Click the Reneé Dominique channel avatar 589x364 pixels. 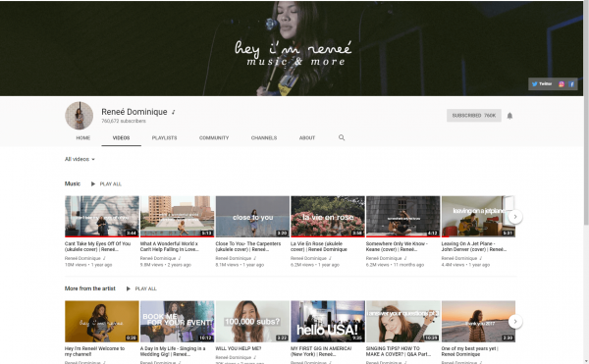coord(79,116)
